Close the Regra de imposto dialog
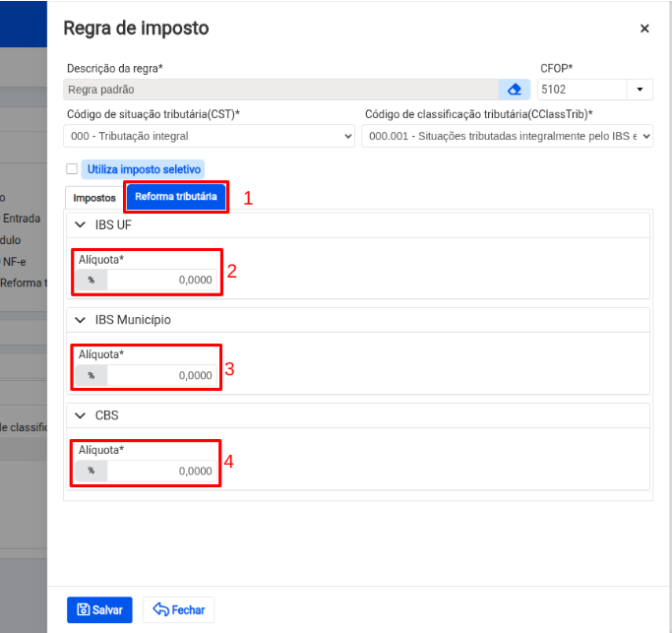The width and height of the screenshot is (672, 633). tap(644, 29)
